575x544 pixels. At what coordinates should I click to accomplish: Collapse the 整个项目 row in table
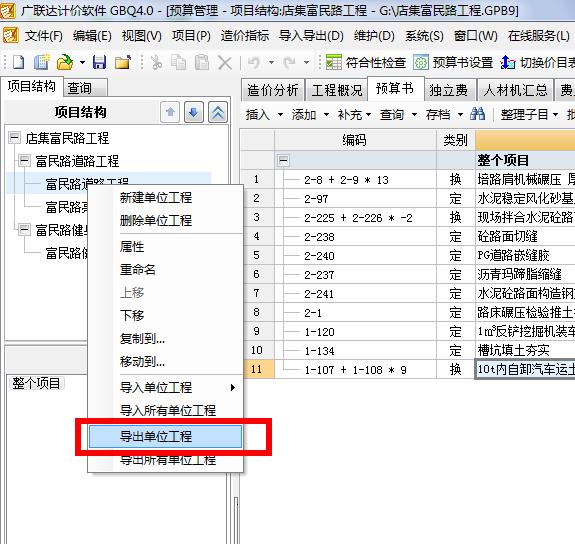pyautogui.click(x=283, y=160)
